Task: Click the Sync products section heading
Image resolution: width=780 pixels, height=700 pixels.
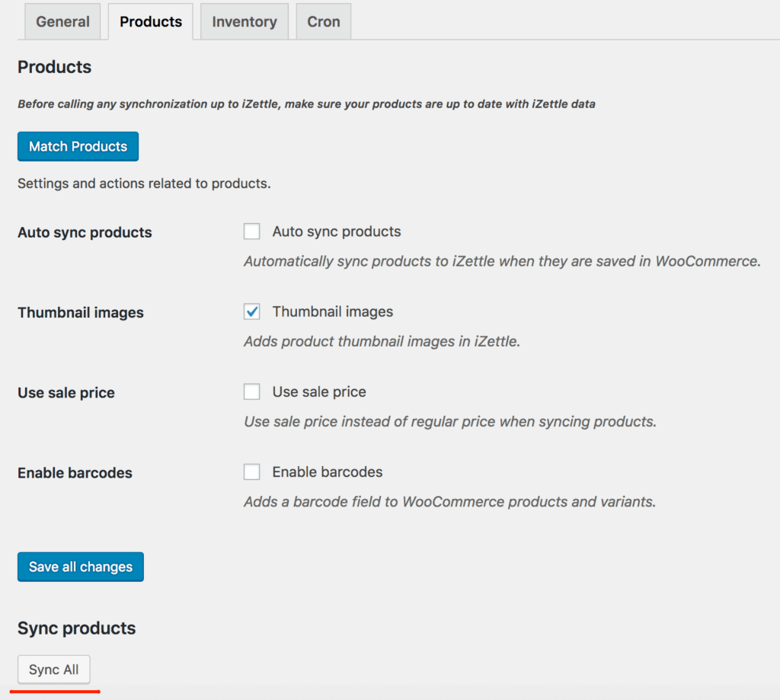Action: (76, 628)
